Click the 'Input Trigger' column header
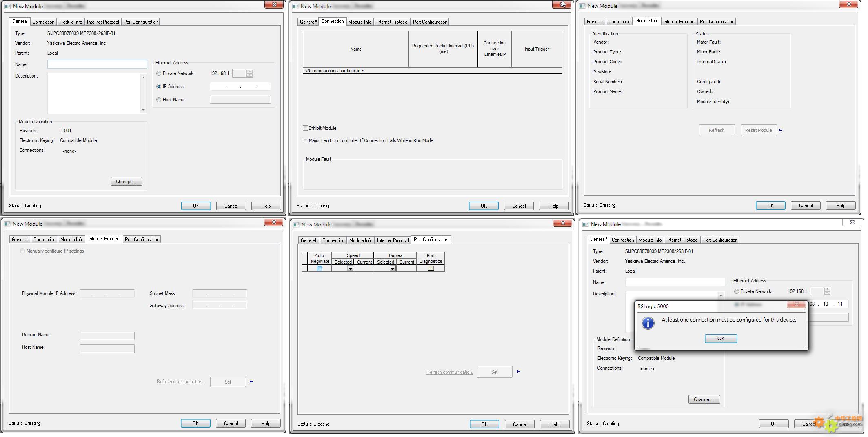The height and width of the screenshot is (437, 868). click(537, 49)
